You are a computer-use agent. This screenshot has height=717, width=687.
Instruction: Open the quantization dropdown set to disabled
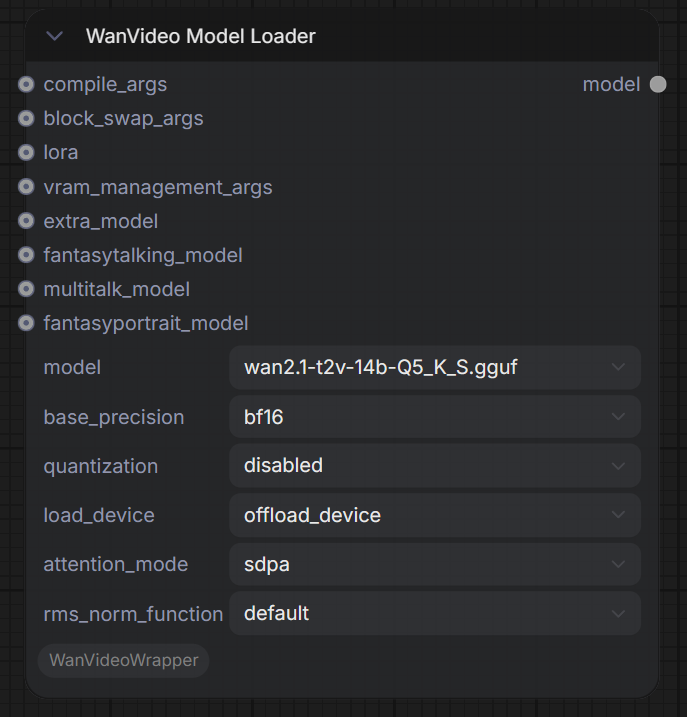coord(435,466)
